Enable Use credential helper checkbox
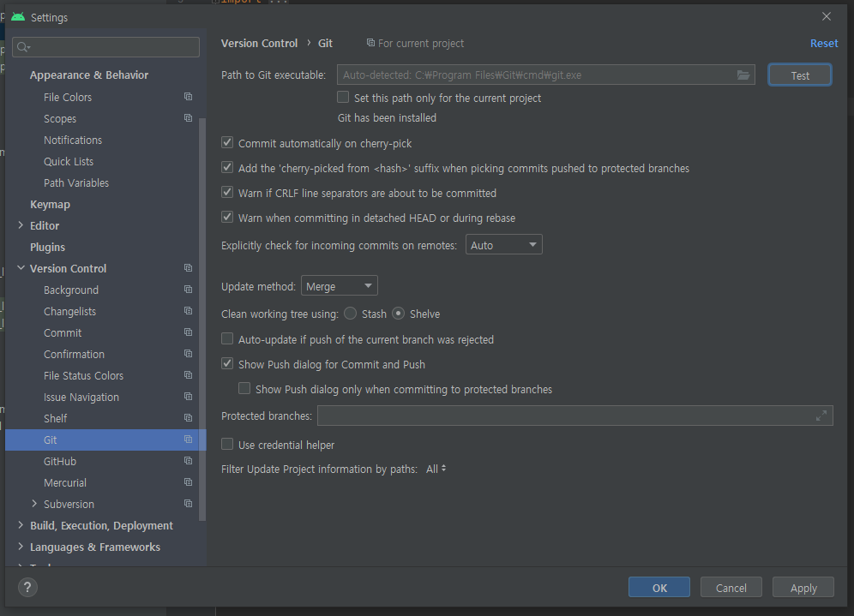This screenshot has width=854, height=616. (227, 445)
